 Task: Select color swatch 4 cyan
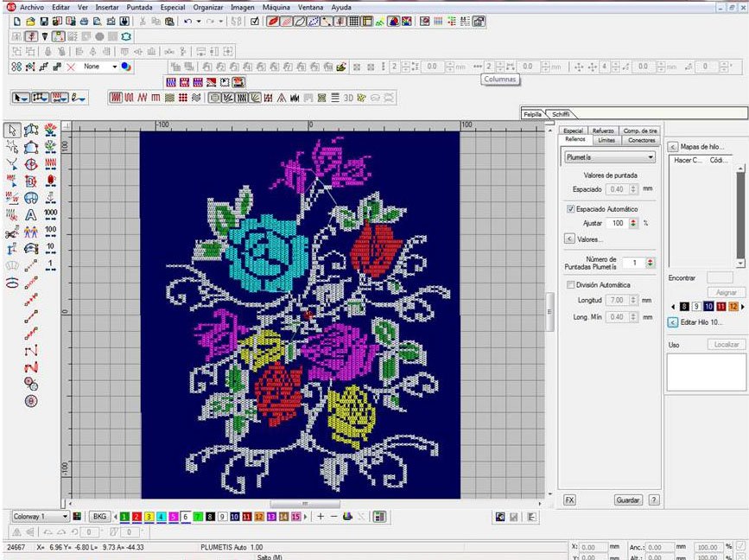click(x=161, y=517)
